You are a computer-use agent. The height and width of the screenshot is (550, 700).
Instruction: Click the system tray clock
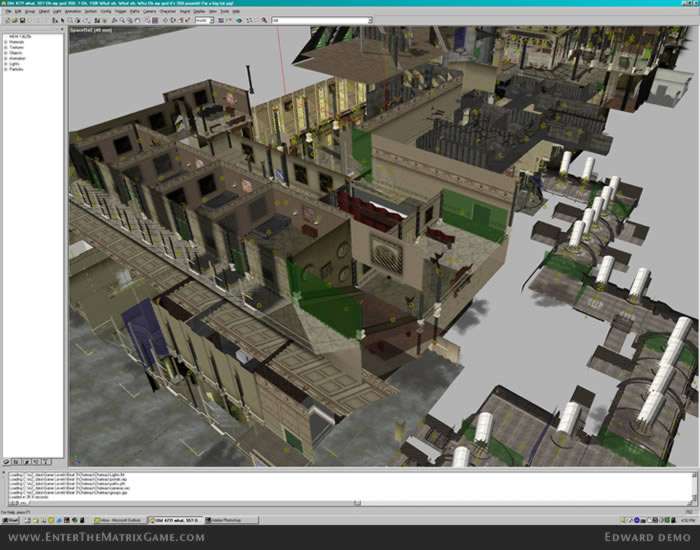coord(688,520)
